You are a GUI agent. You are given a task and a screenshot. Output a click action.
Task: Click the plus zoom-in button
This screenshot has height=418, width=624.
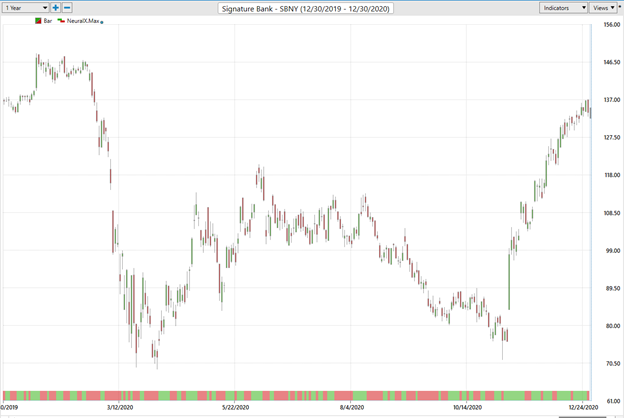click(x=56, y=8)
